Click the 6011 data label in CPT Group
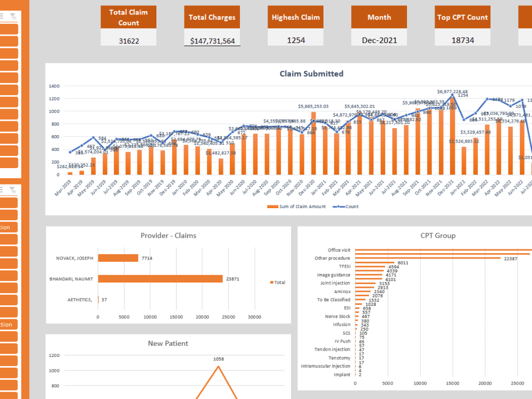 click(x=403, y=263)
